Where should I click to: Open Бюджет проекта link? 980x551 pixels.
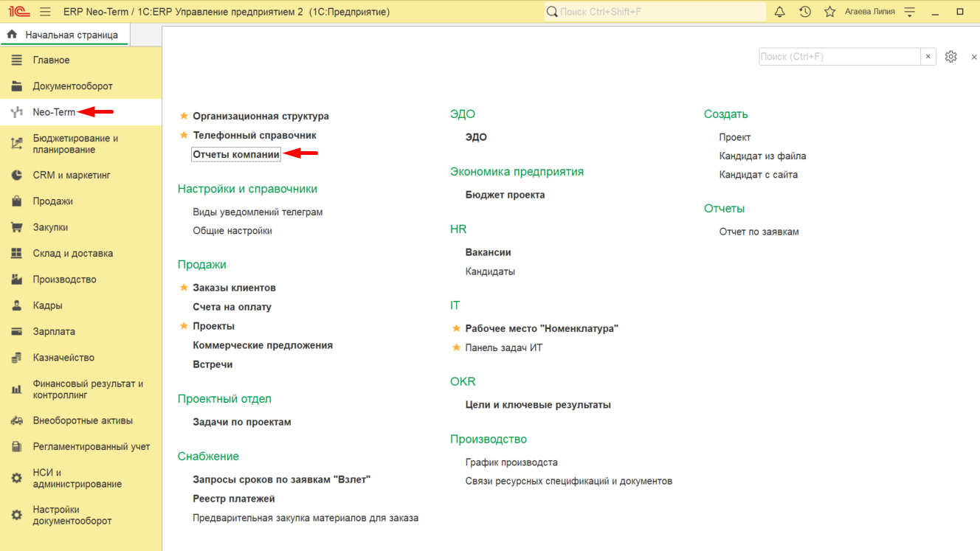(505, 195)
